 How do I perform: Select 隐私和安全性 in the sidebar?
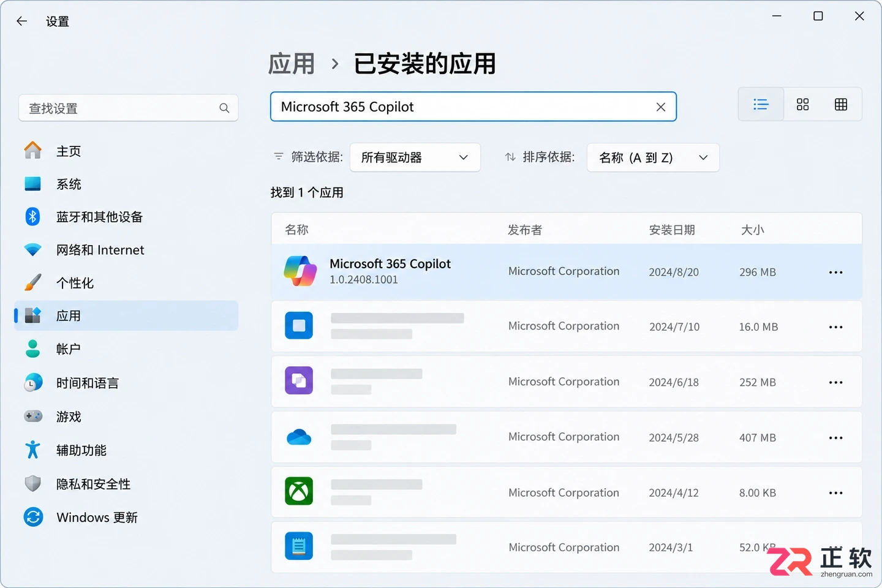click(126, 484)
